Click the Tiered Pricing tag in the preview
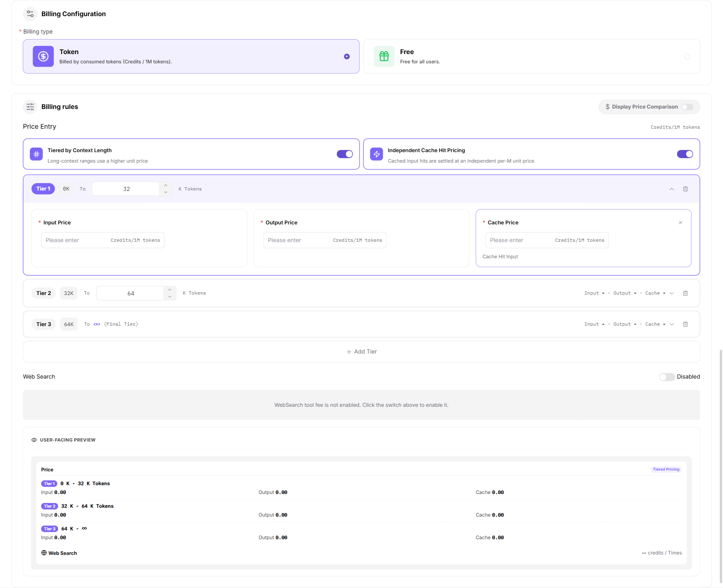 pyautogui.click(x=666, y=469)
